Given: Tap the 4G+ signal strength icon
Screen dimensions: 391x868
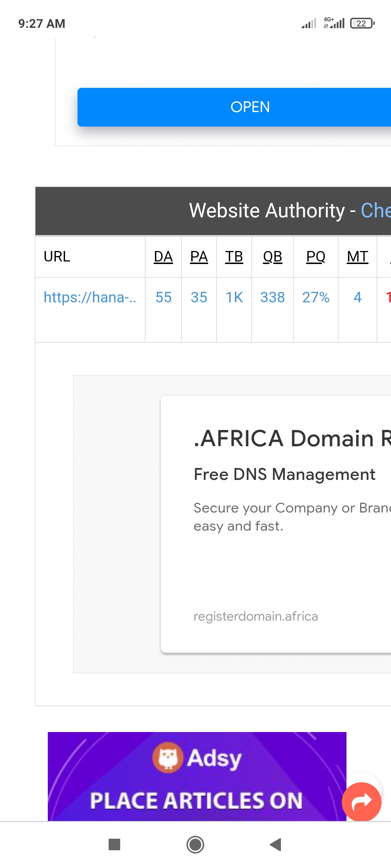Looking at the screenshot, I should pyautogui.click(x=334, y=23).
